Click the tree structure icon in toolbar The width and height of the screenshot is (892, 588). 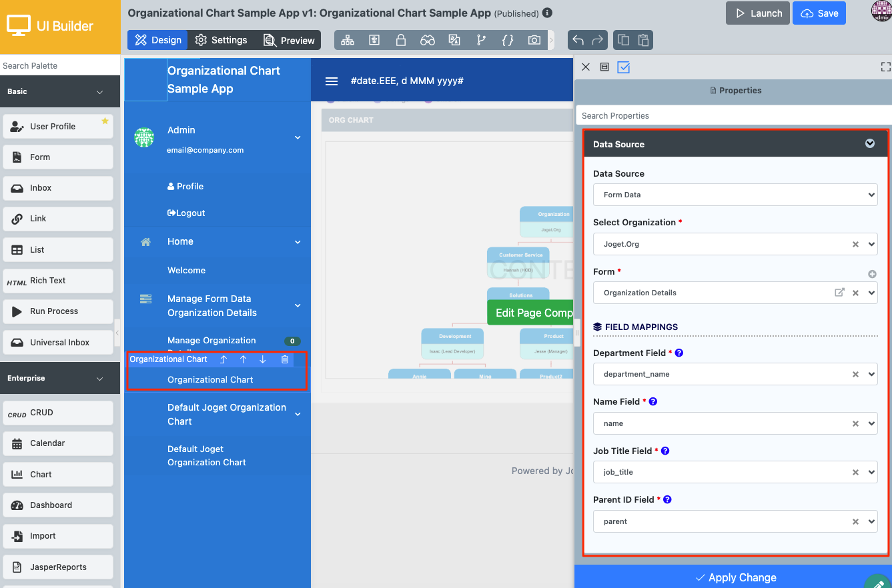(348, 40)
